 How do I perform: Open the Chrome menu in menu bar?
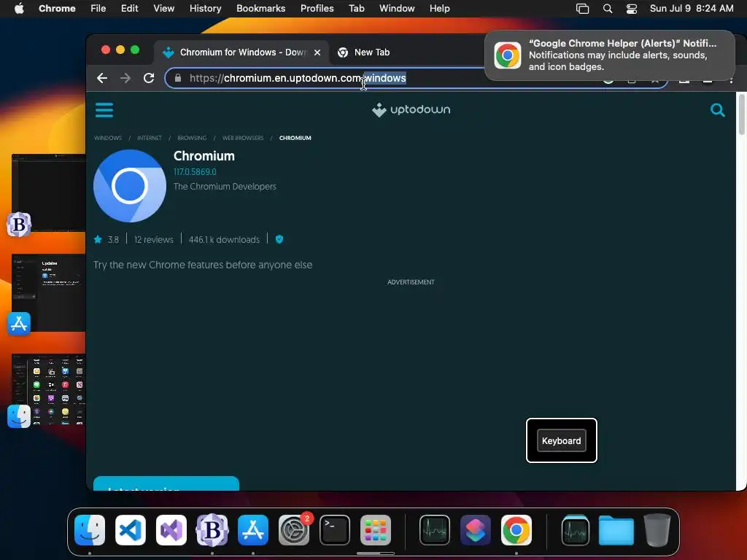point(57,9)
